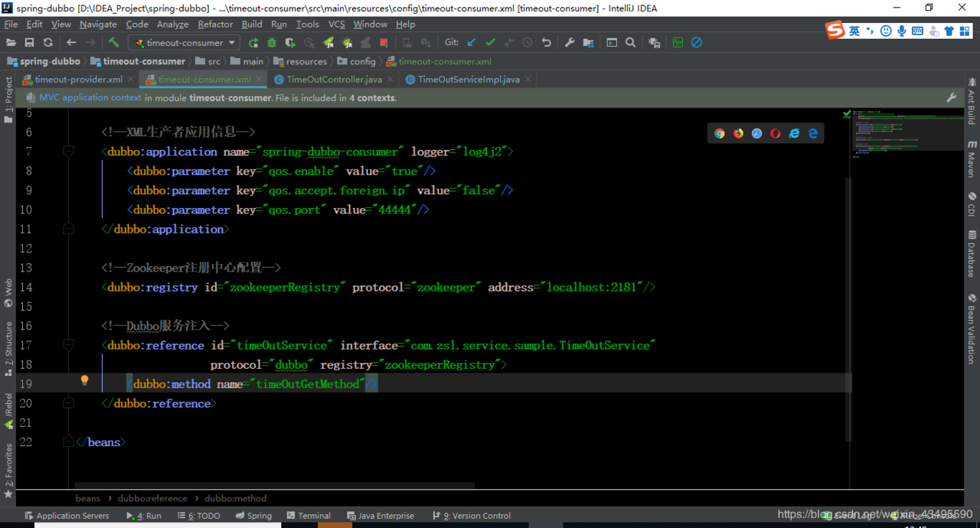The width and height of the screenshot is (980, 528).
Task: Open the Analyze menu
Action: 172,24
